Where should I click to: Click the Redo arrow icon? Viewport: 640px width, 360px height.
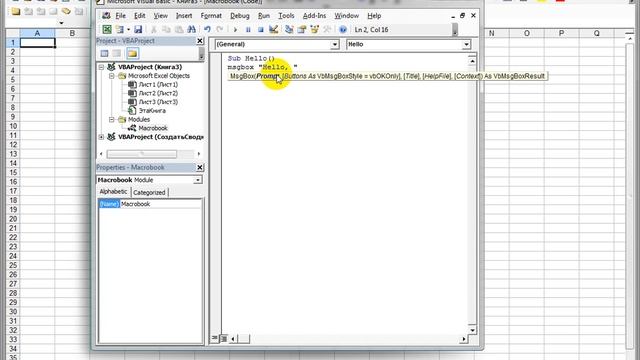[220, 29]
